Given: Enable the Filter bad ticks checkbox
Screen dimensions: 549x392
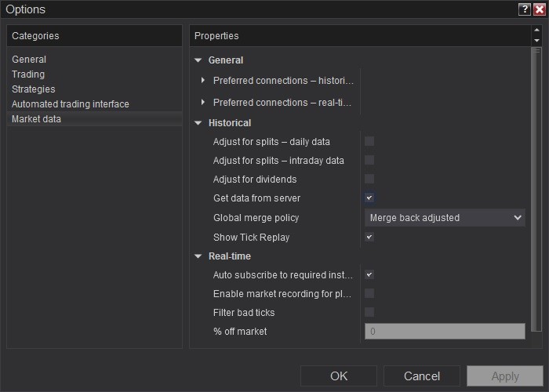Looking at the screenshot, I should (369, 313).
